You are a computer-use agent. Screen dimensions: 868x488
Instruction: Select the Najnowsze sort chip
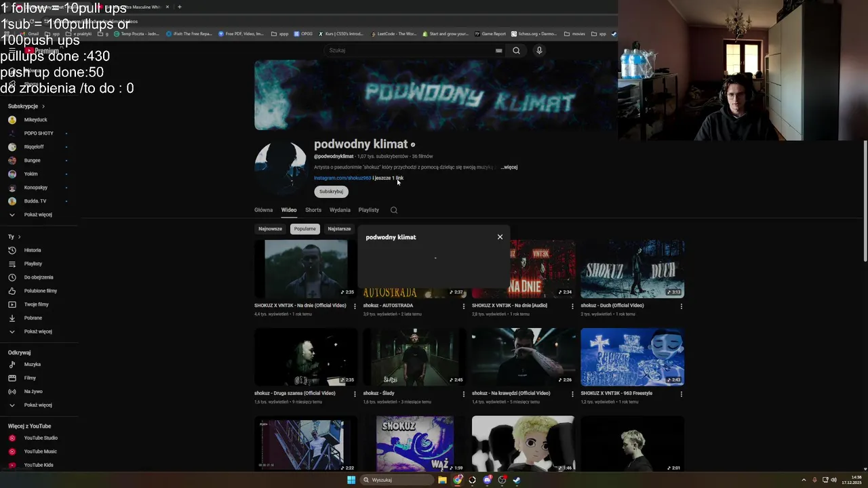pos(270,229)
